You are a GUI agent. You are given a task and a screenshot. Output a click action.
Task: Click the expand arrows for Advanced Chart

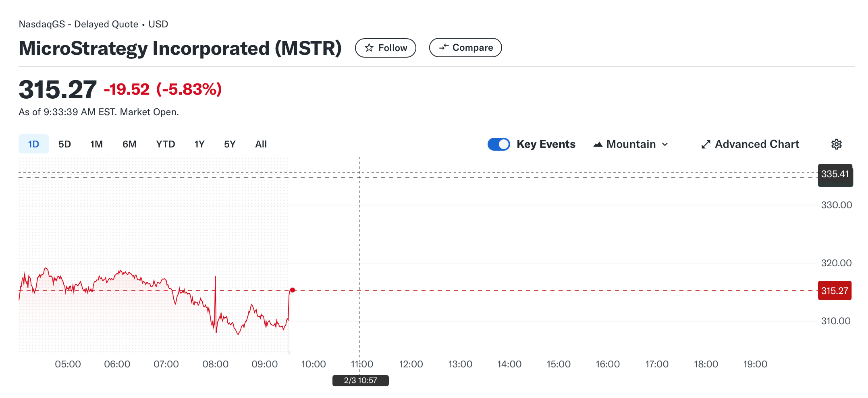tap(706, 144)
